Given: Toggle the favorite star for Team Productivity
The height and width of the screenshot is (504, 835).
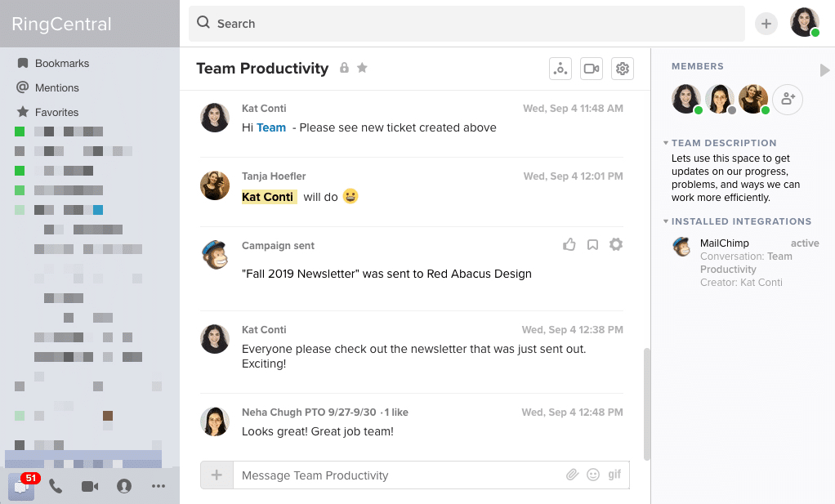Looking at the screenshot, I should 362,68.
